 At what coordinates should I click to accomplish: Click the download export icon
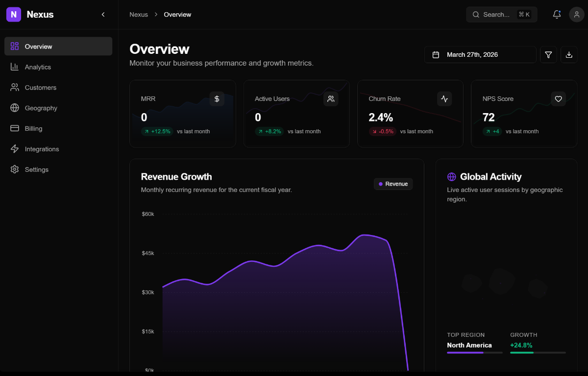tap(569, 54)
